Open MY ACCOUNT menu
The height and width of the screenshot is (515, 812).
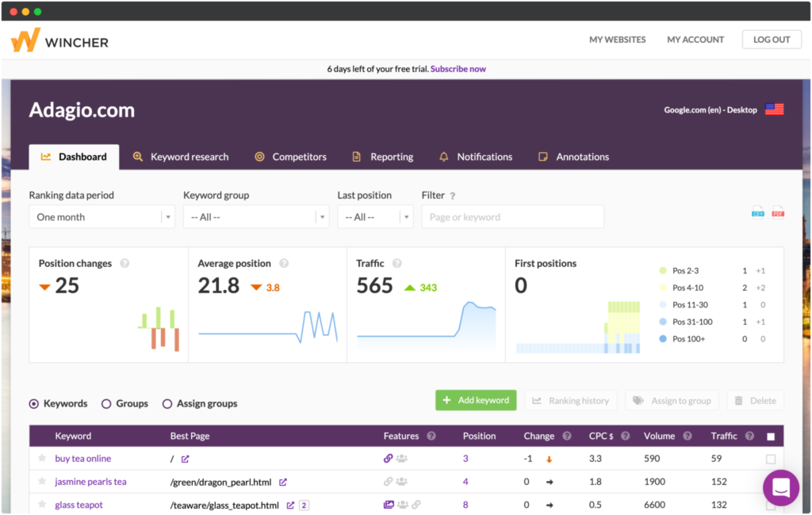(695, 40)
